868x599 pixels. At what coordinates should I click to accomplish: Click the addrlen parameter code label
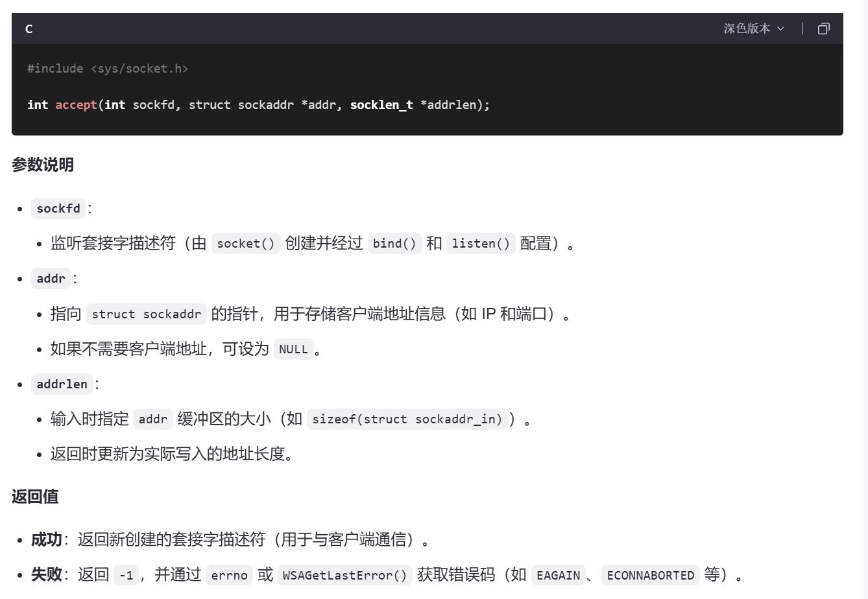(x=62, y=384)
